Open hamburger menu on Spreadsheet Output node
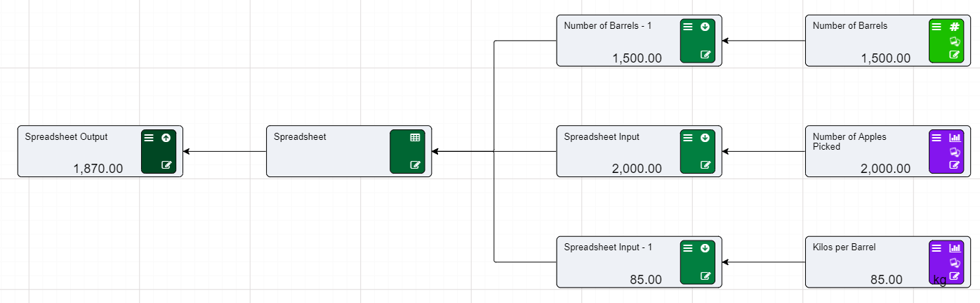980x303 pixels. click(x=149, y=138)
